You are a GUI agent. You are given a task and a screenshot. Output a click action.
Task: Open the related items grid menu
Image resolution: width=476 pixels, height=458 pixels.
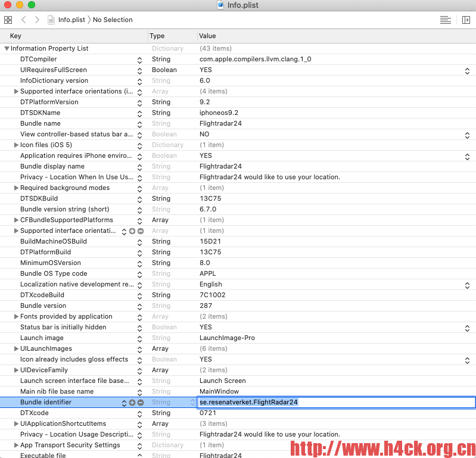[x=8, y=20]
